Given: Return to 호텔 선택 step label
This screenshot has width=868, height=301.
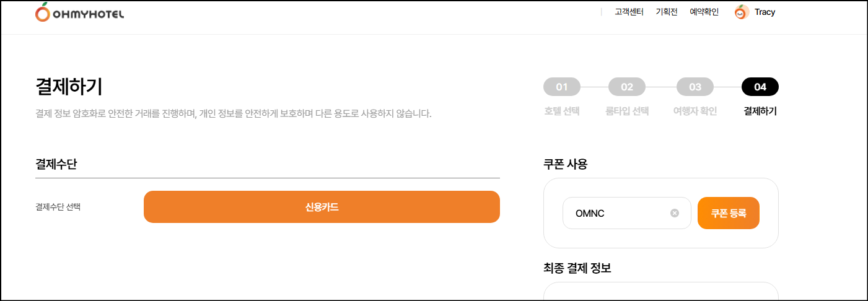Looking at the screenshot, I should click(562, 112).
